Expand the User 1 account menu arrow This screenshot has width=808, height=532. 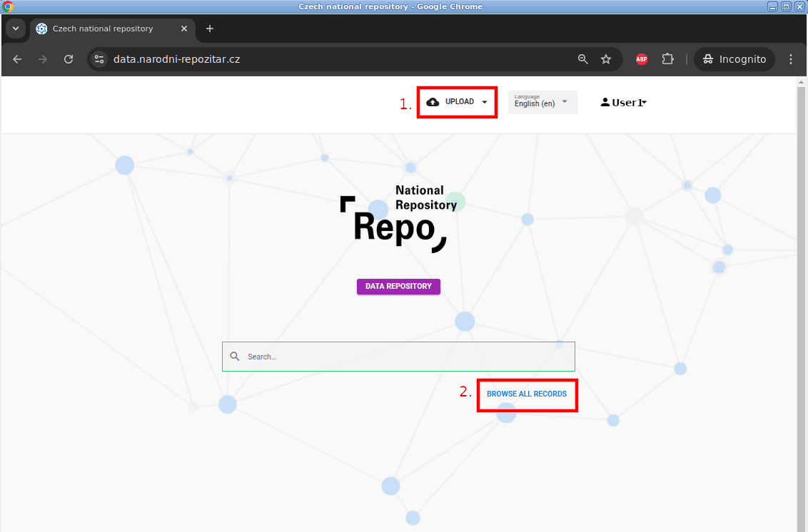click(645, 103)
